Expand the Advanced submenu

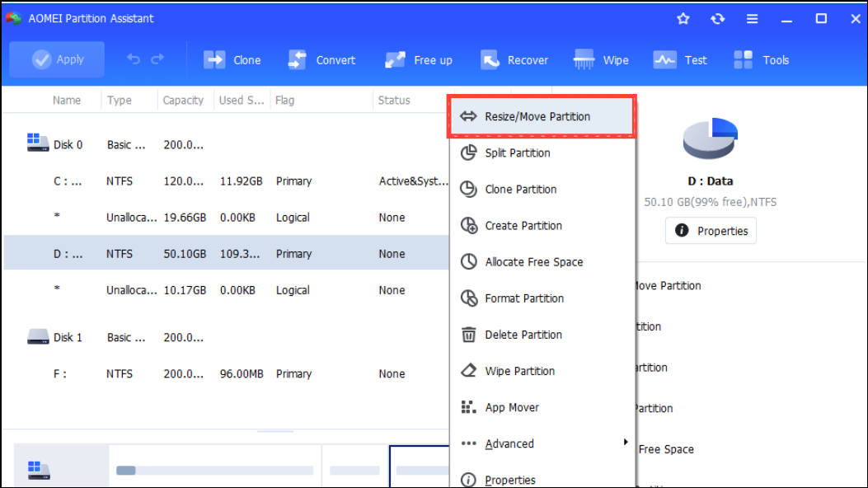click(542, 443)
